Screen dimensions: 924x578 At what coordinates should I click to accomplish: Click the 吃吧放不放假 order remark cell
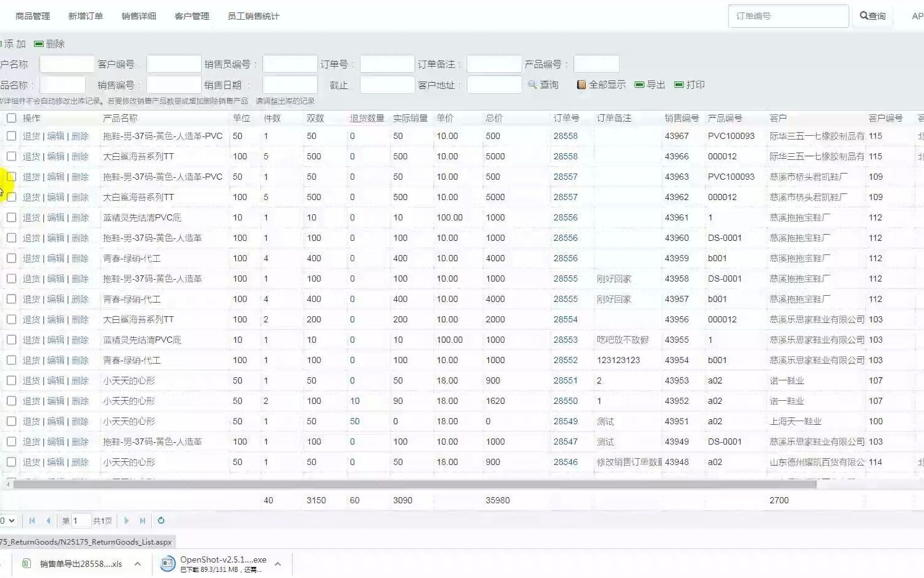click(x=623, y=340)
